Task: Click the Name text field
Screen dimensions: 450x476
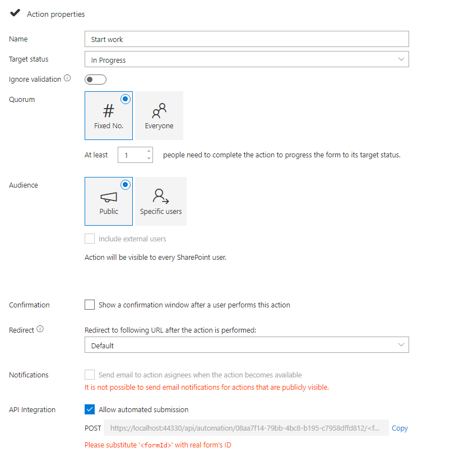Action: pos(247,39)
